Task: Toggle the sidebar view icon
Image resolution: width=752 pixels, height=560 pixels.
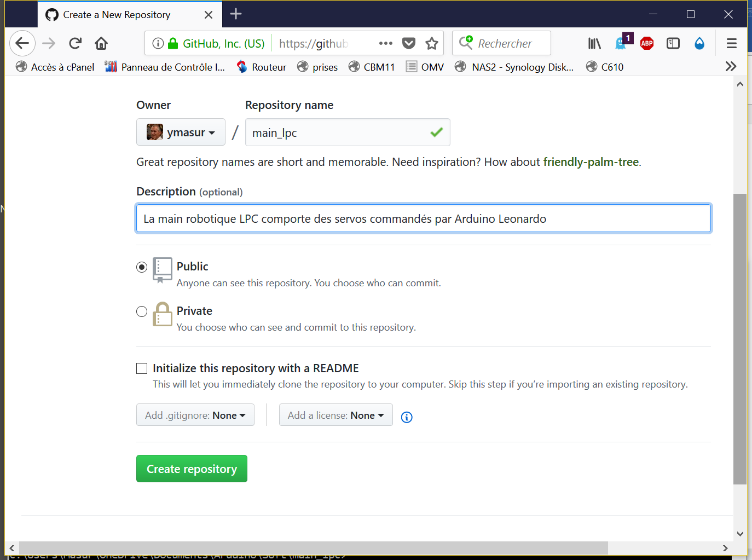Action: (673, 43)
